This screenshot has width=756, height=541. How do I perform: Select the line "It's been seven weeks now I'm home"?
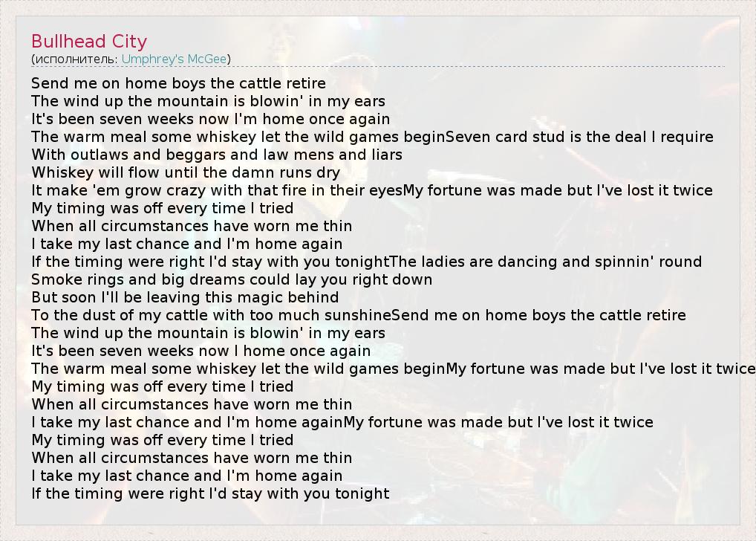tap(210, 119)
